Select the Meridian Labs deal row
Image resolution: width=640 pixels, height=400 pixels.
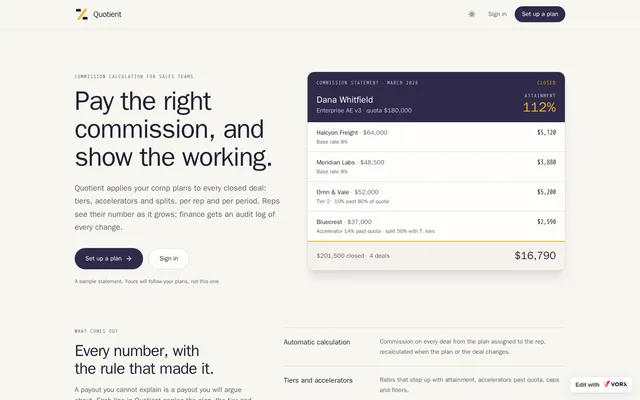point(436,167)
